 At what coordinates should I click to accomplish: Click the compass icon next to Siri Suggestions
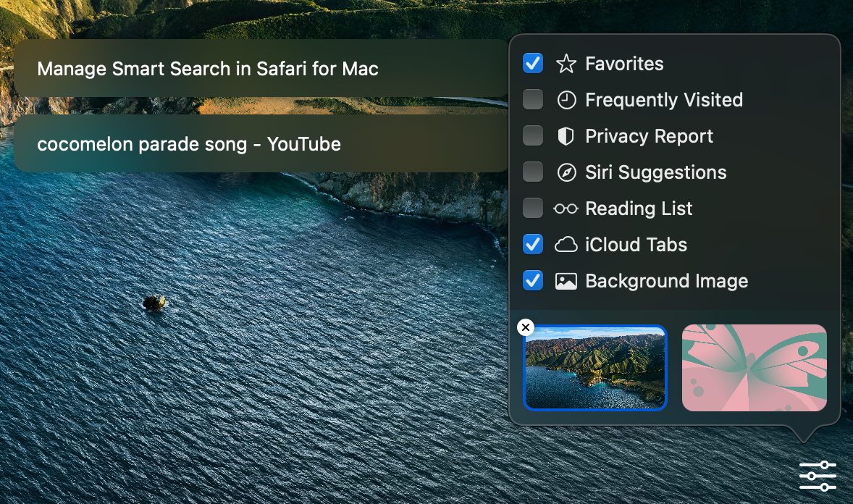click(567, 172)
